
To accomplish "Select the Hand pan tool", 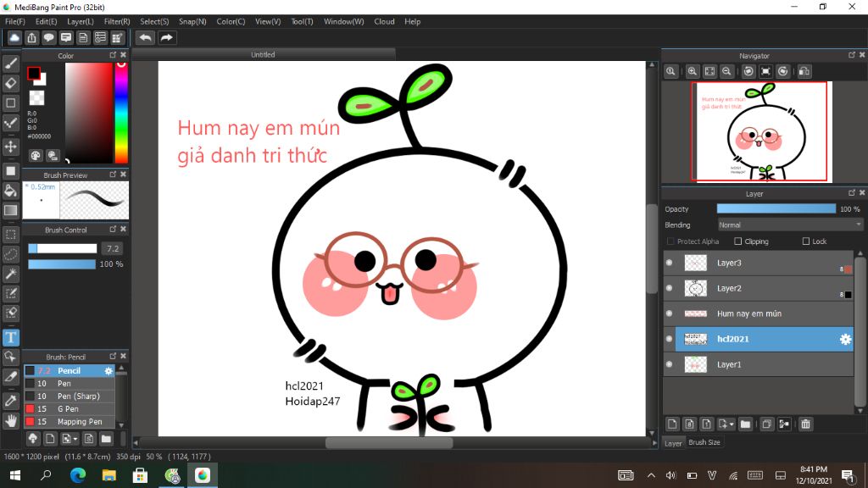I will click(x=11, y=420).
